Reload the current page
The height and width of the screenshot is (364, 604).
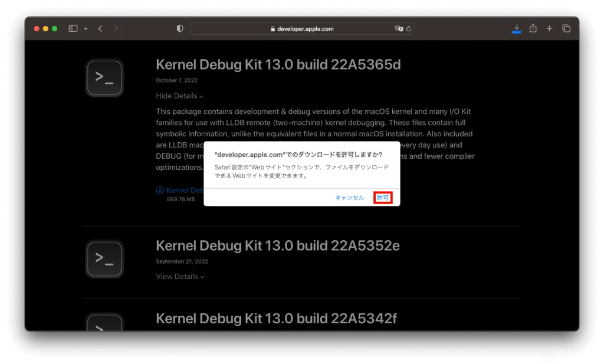click(x=408, y=28)
